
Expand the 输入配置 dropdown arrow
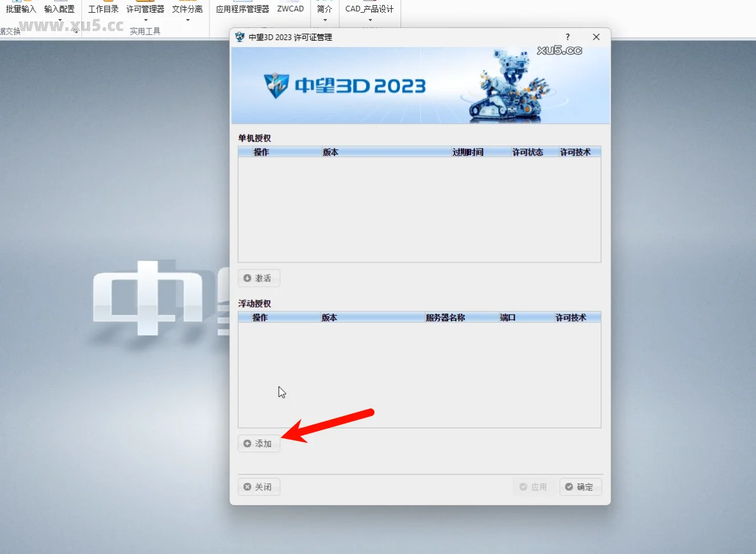click(x=60, y=20)
